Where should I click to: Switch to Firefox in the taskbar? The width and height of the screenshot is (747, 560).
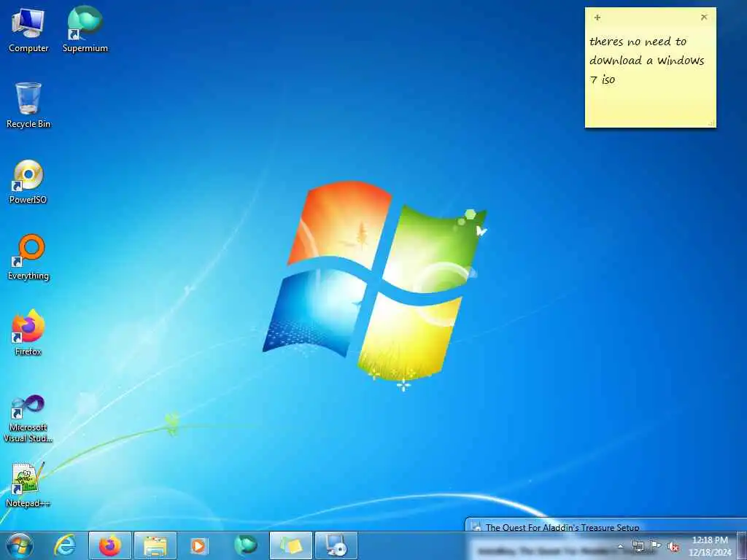110,545
